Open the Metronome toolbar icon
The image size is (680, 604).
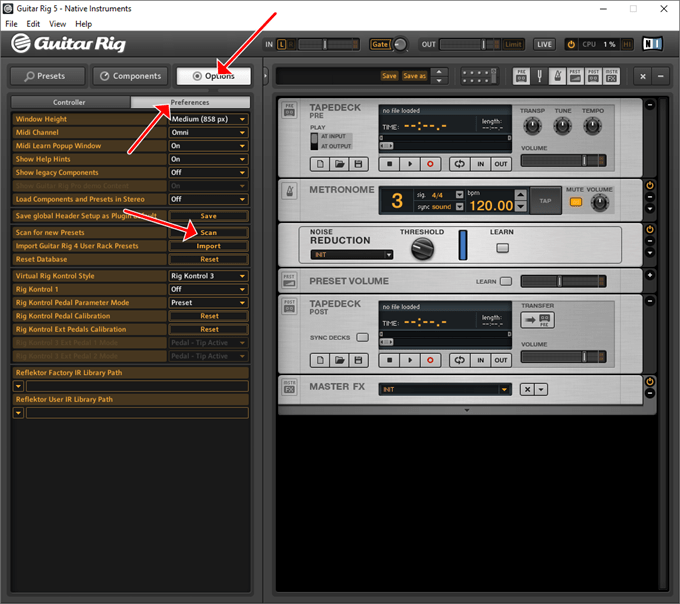(557, 76)
